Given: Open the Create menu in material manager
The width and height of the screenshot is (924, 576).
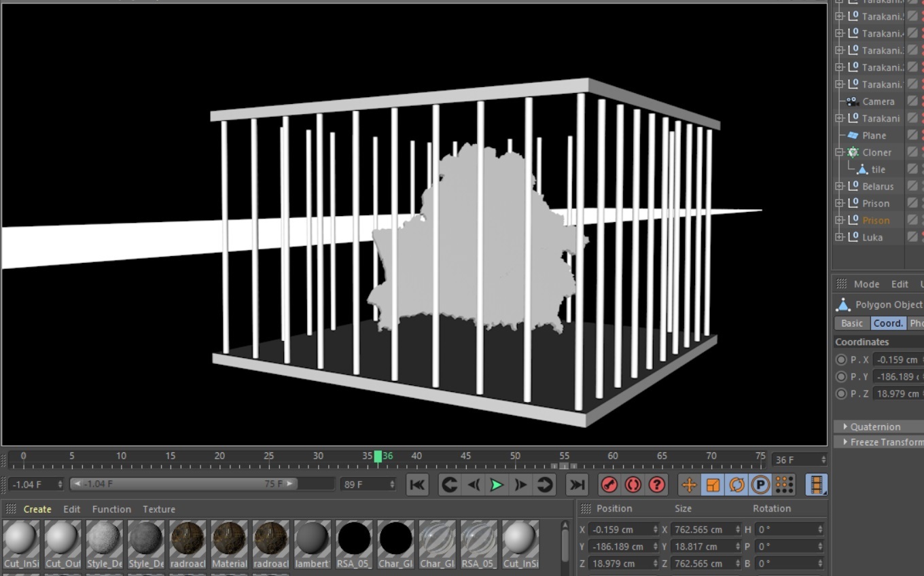Looking at the screenshot, I should 37,509.
